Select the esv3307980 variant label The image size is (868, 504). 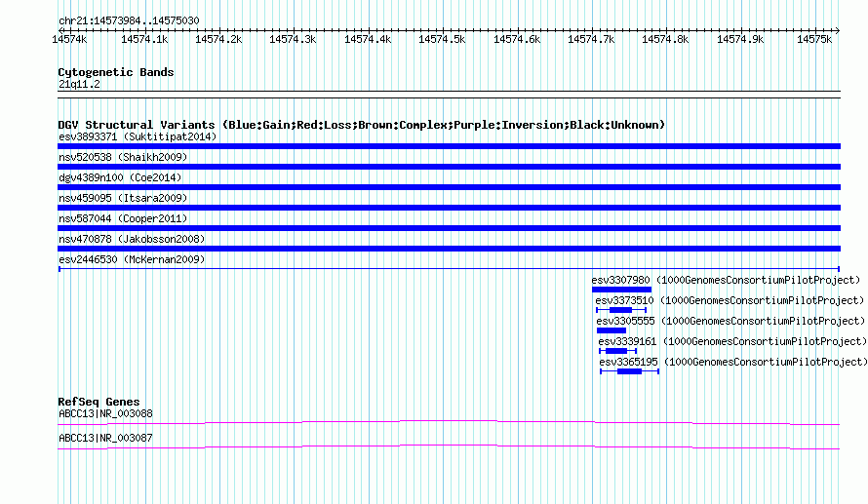click(x=726, y=280)
